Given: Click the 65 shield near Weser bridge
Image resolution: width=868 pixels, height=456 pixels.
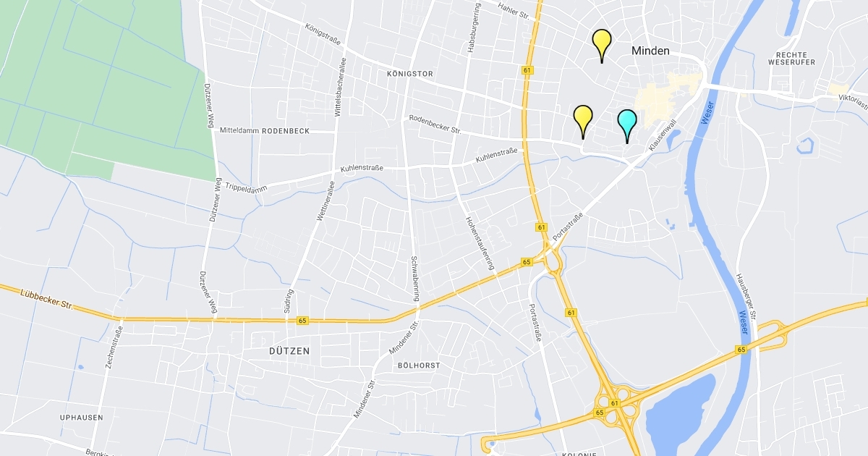Looking at the screenshot, I should [x=741, y=350].
